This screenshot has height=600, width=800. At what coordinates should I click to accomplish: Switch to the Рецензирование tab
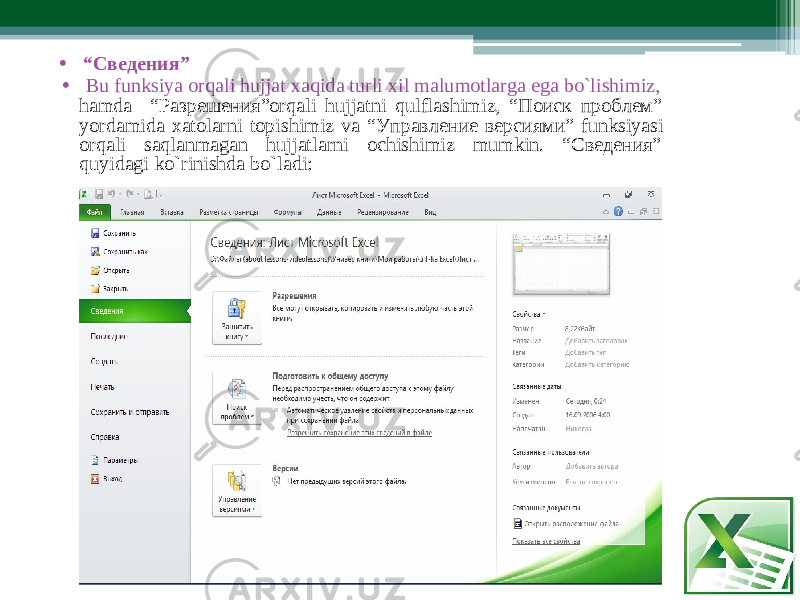383,212
